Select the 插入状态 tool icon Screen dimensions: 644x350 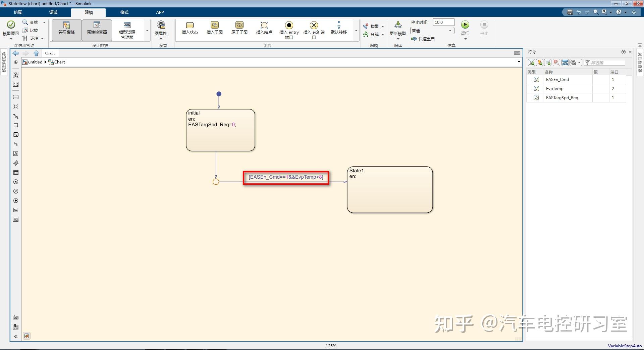[190, 29]
